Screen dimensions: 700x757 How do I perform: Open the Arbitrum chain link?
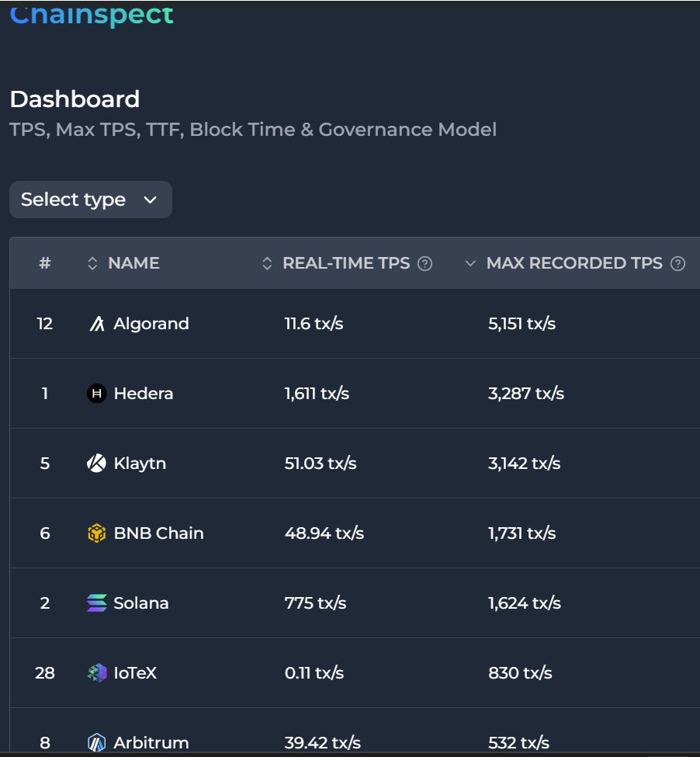click(x=151, y=742)
